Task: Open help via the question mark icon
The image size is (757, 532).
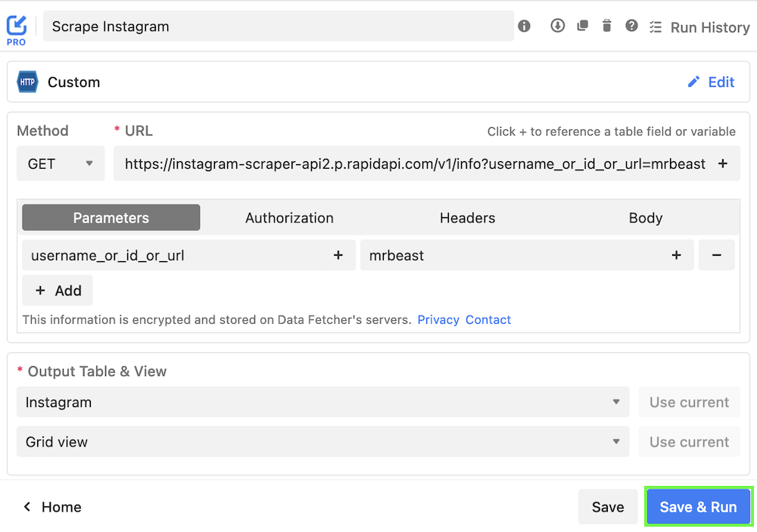Action: coord(631,26)
